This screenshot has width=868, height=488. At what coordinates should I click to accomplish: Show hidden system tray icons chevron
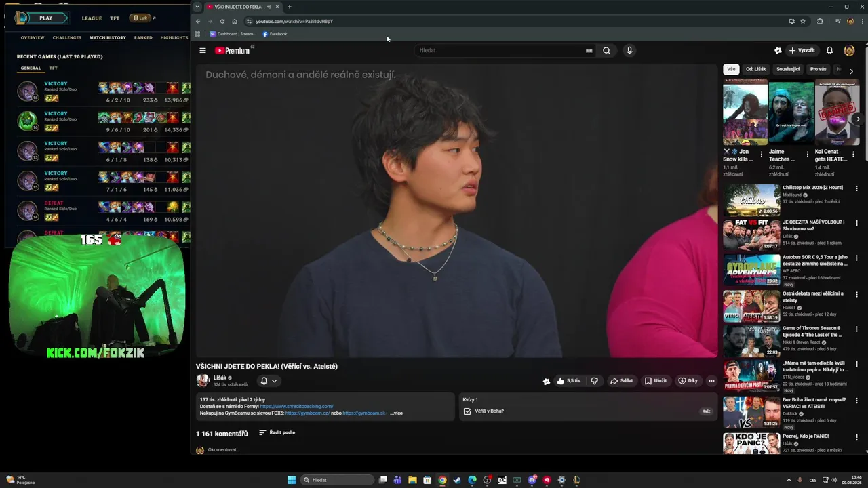789,480
